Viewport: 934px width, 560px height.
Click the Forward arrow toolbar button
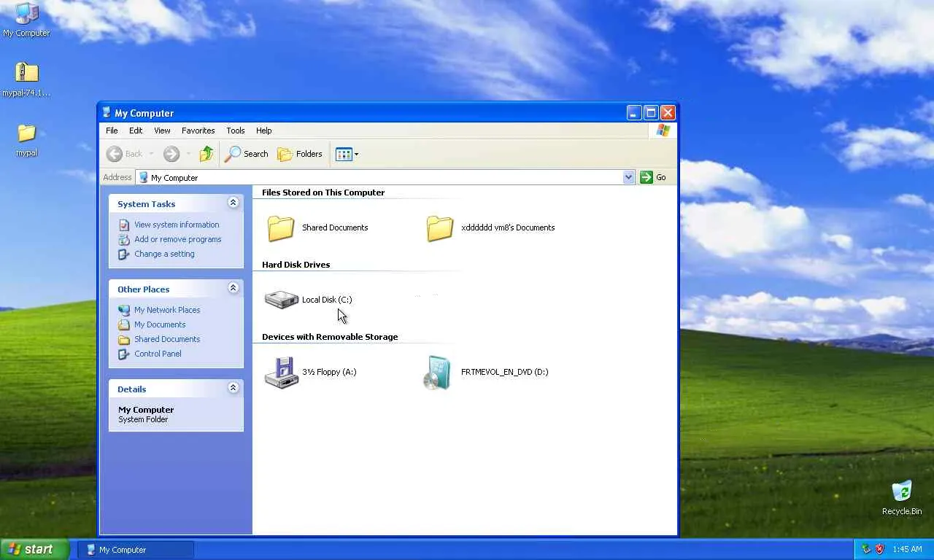click(171, 154)
